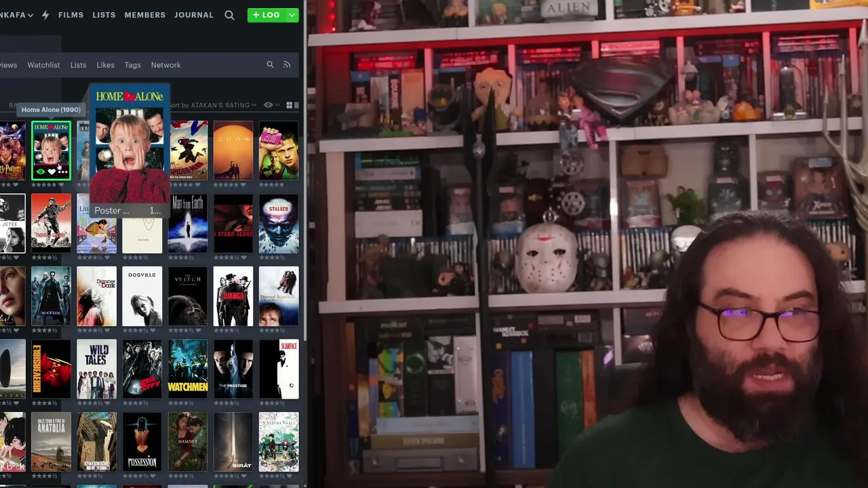This screenshot has height=488, width=868.
Task: Expand the arrow beside the LOG button
Action: click(292, 15)
